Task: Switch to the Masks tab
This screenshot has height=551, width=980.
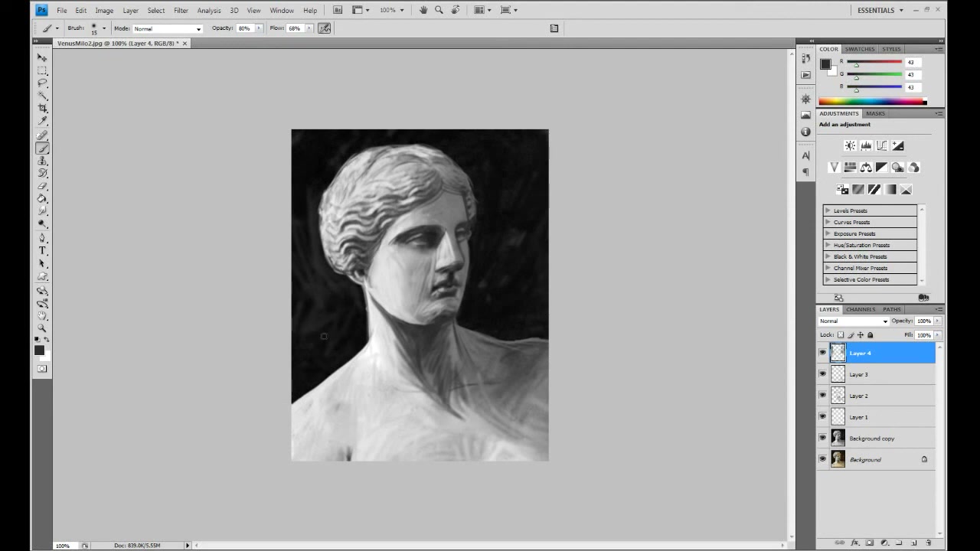Action: pyautogui.click(x=875, y=113)
